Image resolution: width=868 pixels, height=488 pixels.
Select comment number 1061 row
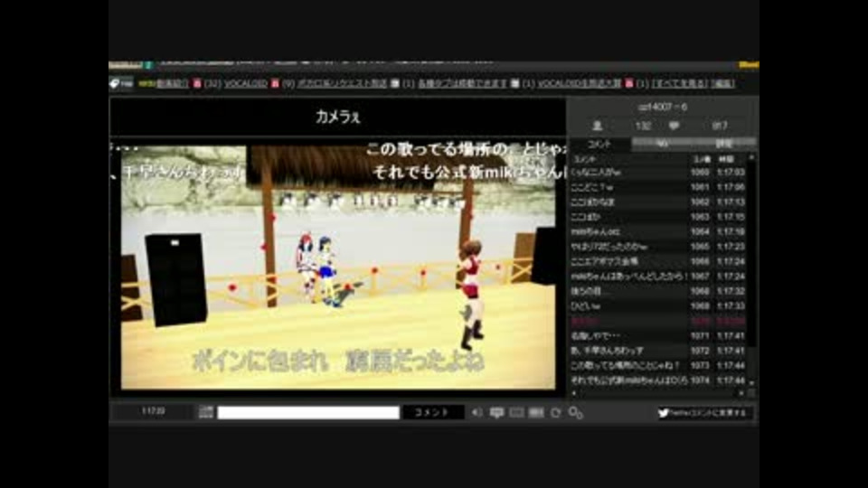[658, 188]
